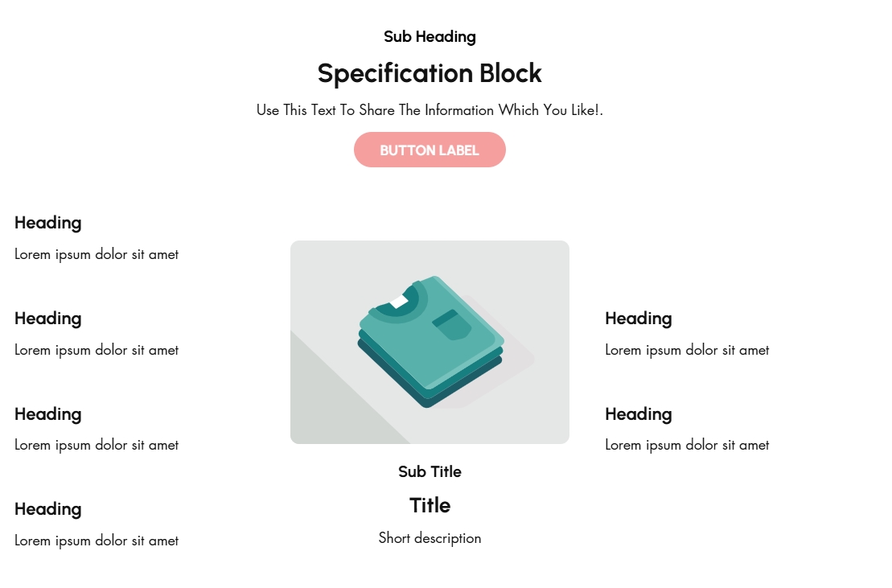Select Lorem ipsum text under first left Heading
Image resolution: width=892 pixels, height=588 pixels.
(97, 255)
